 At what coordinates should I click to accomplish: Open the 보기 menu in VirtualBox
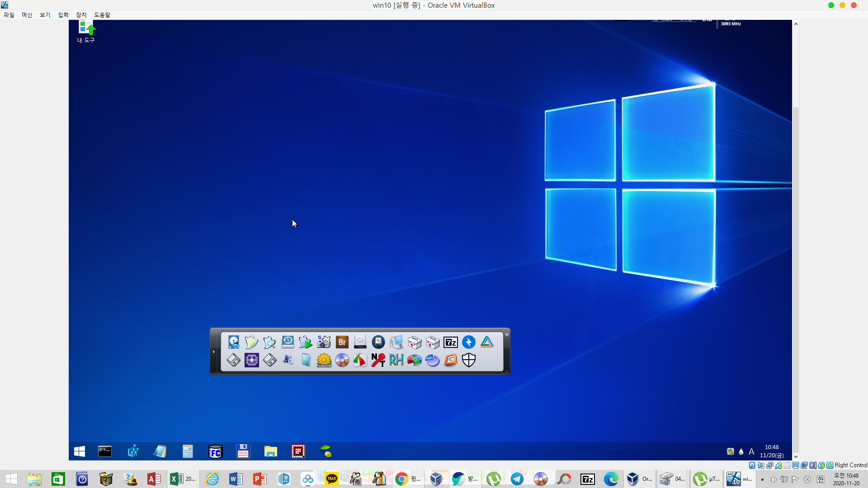pos(45,15)
